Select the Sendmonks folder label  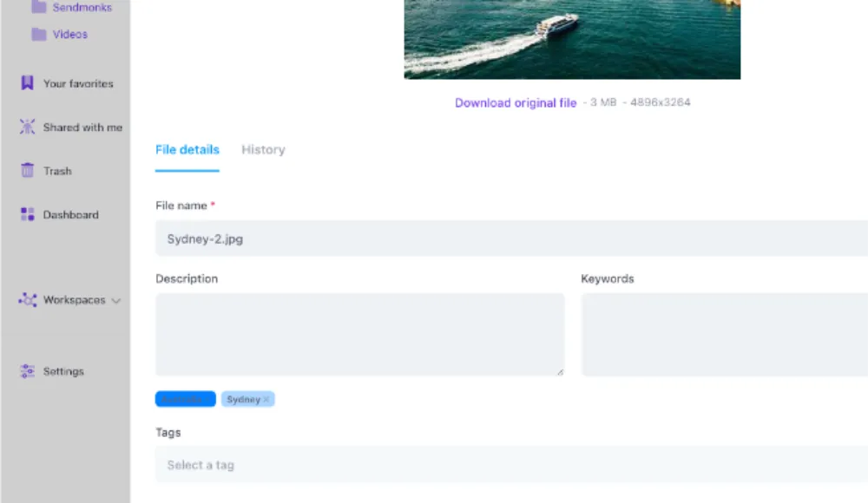click(x=82, y=7)
